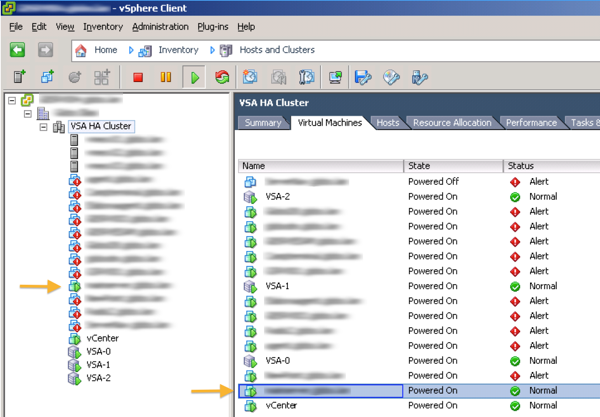Screen dimensions: 600x417
Task: Sort by the Name column header
Action: (321, 166)
